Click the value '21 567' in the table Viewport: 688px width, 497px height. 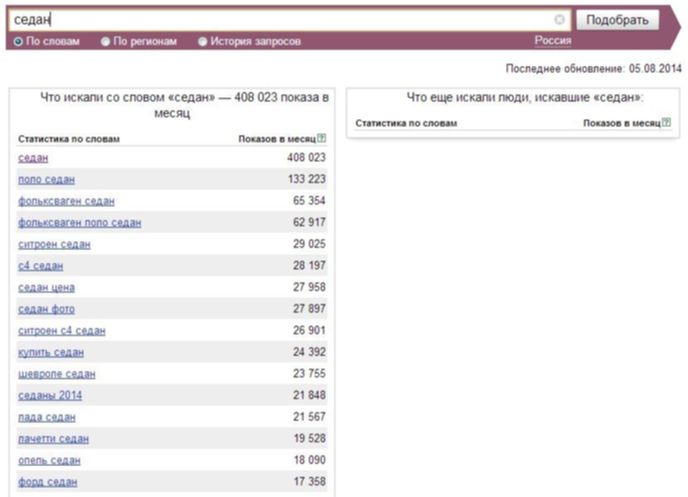pos(309,417)
